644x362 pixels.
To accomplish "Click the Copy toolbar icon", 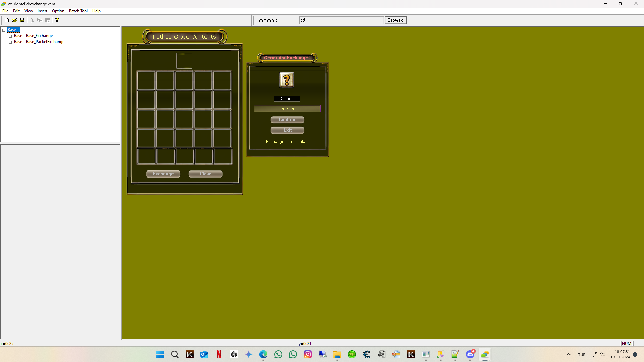I will pos(40,20).
